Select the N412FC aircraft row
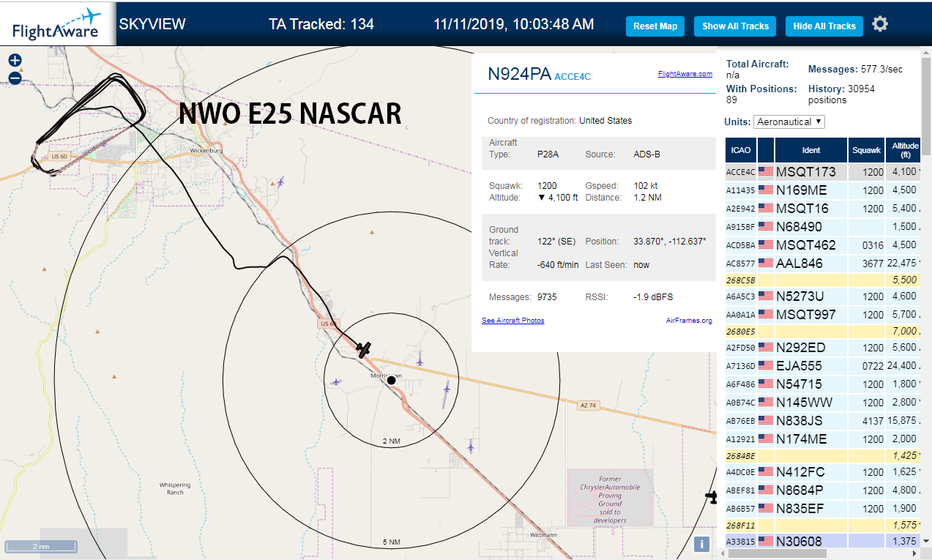 point(822,472)
